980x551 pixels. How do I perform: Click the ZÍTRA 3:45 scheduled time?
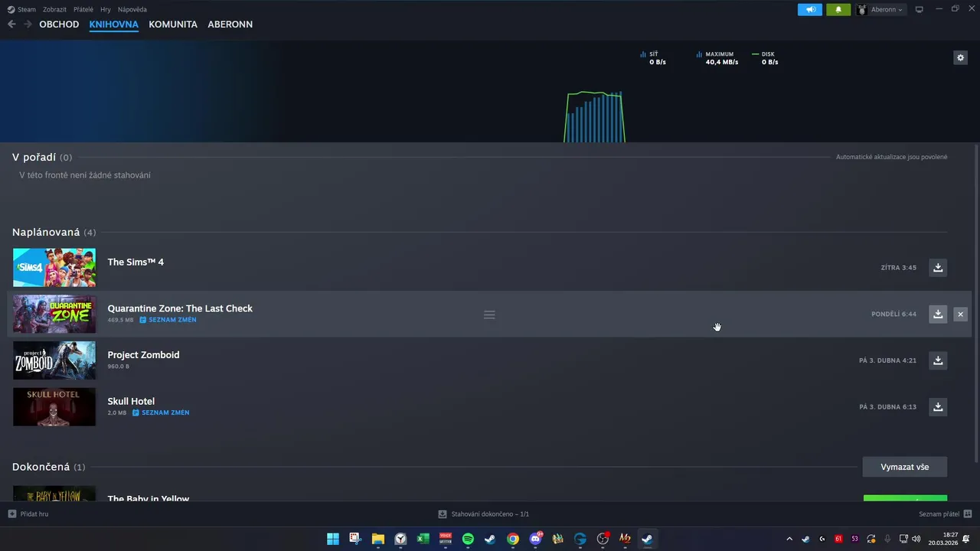coord(899,268)
